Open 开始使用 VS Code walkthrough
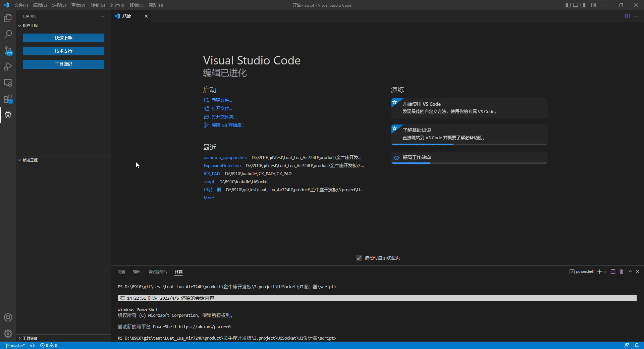This screenshot has height=349, width=644. [x=469, y=108]
